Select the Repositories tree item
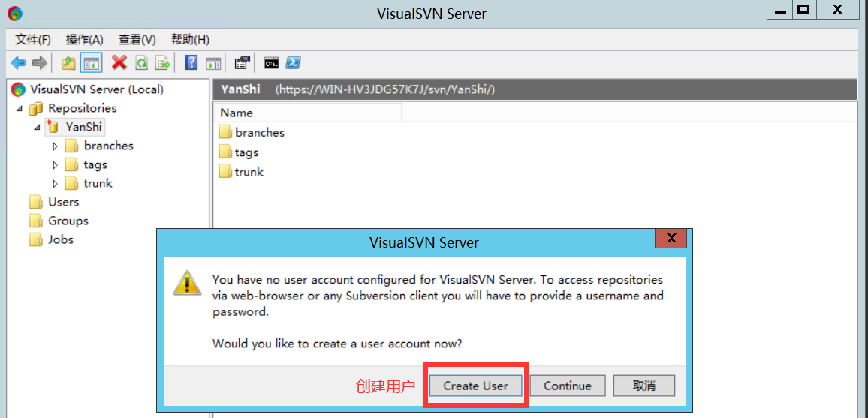The width and height of the screenshot is (868, 418). 83,108
